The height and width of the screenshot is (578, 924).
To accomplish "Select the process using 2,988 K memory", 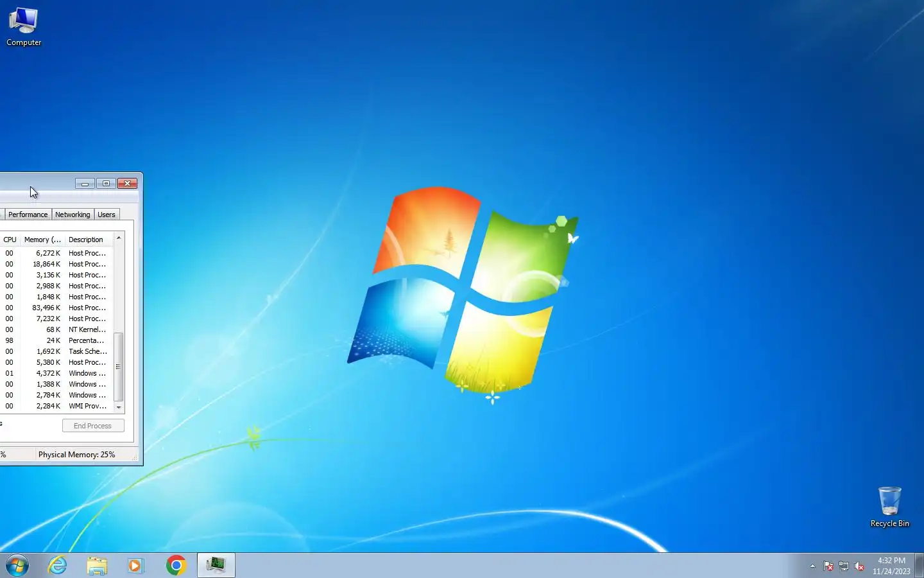I will [56, 286].
